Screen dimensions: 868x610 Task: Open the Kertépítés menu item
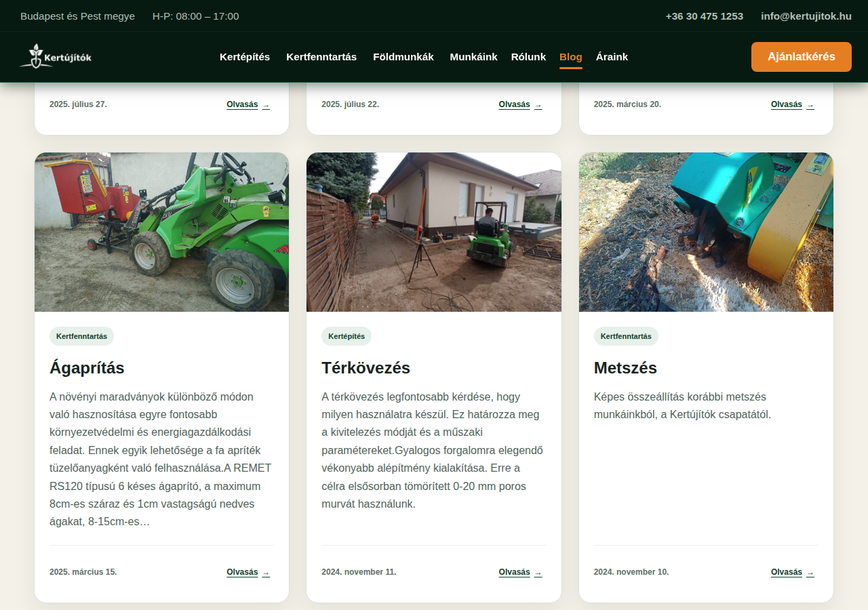[x=245, y=57]
